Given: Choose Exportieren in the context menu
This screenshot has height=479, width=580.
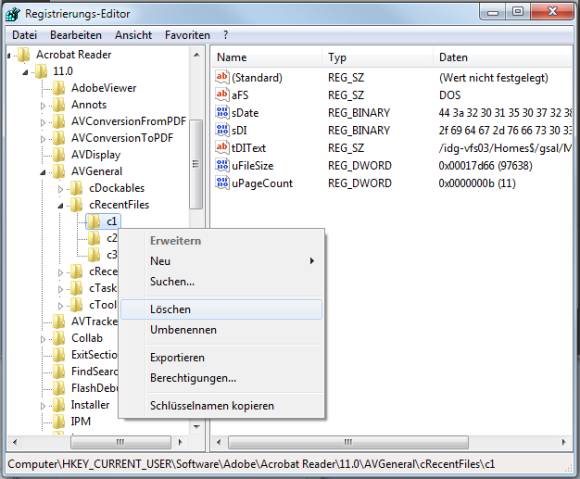Looking at the screenshot, I should click(222, 358).
